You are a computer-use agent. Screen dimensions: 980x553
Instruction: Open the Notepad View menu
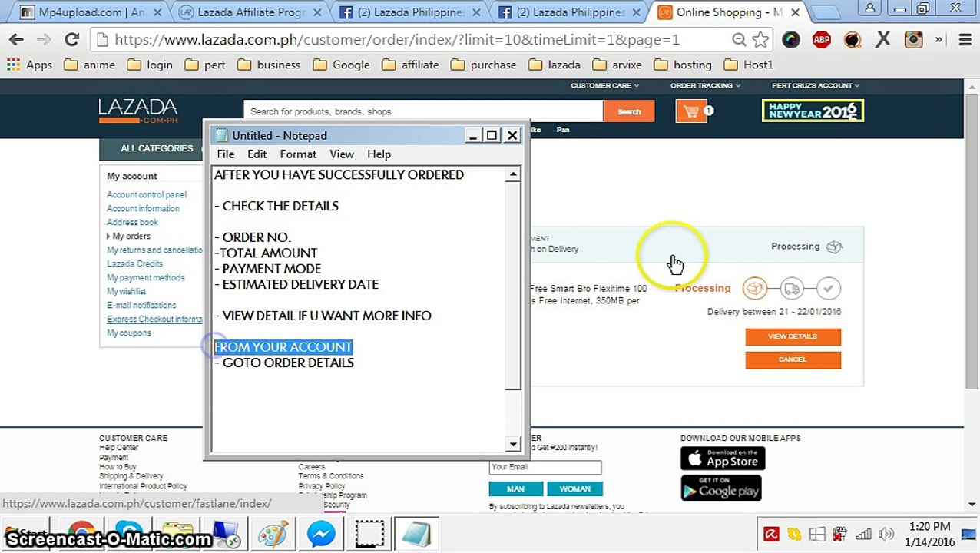tap(342, 154)
